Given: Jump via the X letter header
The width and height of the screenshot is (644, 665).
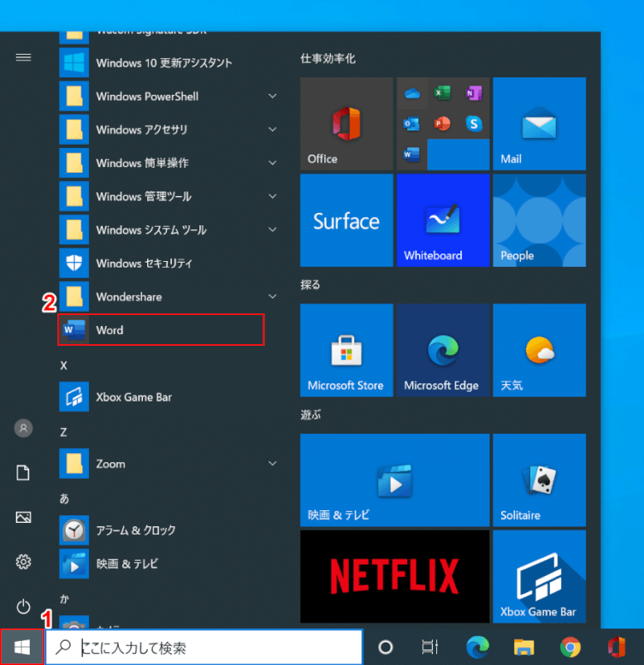Looking at the screenshot, I should tap(64, 366).
